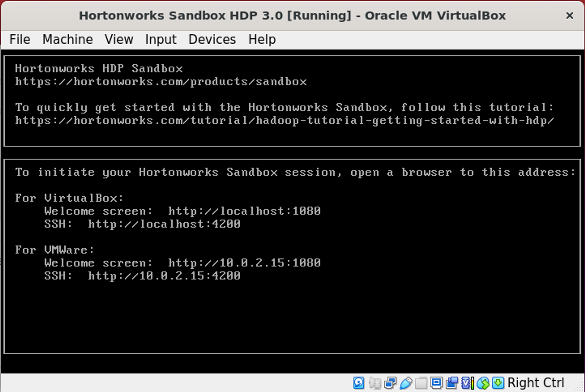Image resolution: width=585 pixels, height=392 pixels.
Task: Click the window resize grip corner
Action: pos(579,386)
